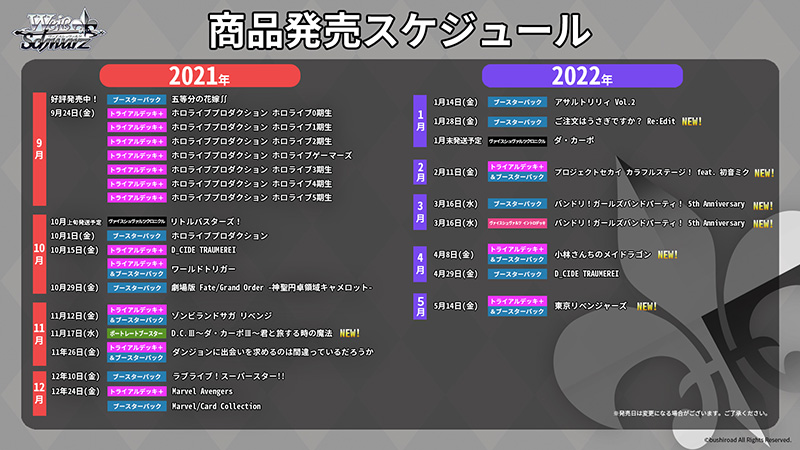
Task: Click the 10月29日(金) date
Action: 74,288
